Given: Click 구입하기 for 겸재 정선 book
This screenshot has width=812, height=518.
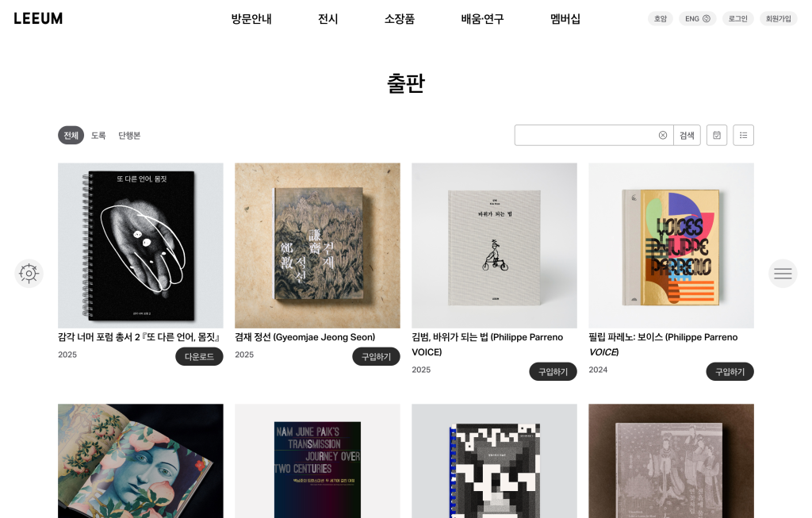Looking at the screenshot, I should pos(376,356).
